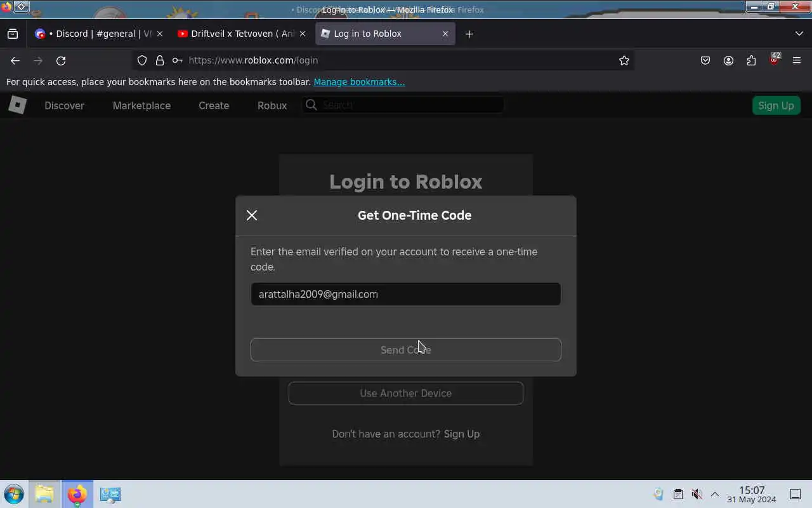Screen dimensions: 812x508
Task: Click the Firefox taskbar icon
Action: point(77,494)
